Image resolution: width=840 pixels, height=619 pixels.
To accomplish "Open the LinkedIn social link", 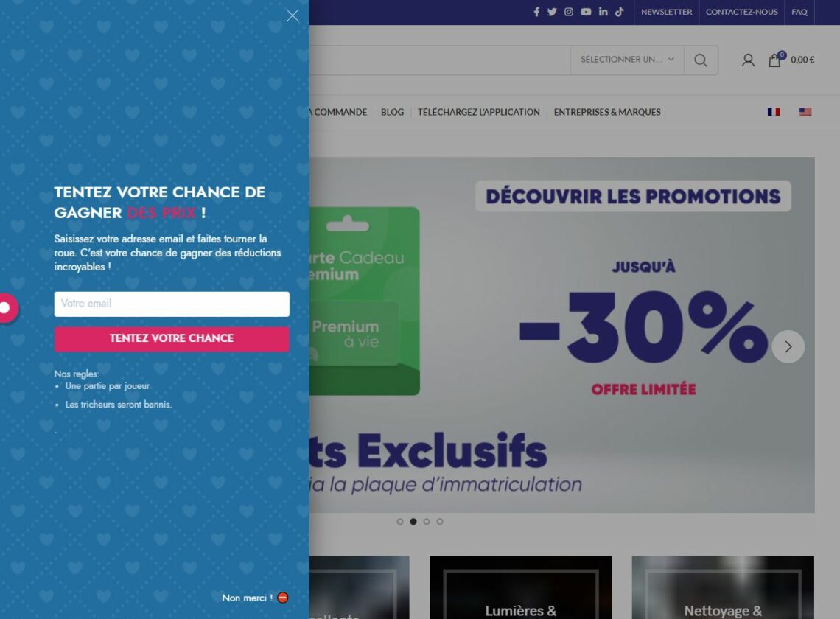I will click(x=603, y=12).
